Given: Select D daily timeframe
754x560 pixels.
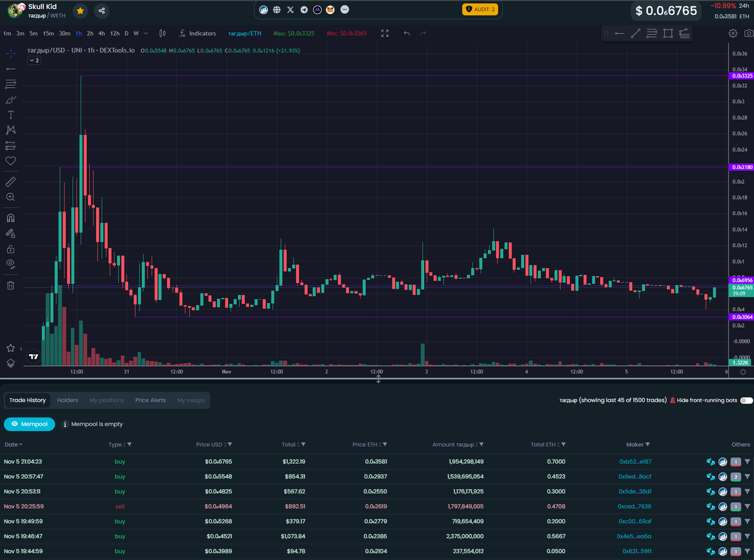Looking at the screenshot, I should coord(126,33).
